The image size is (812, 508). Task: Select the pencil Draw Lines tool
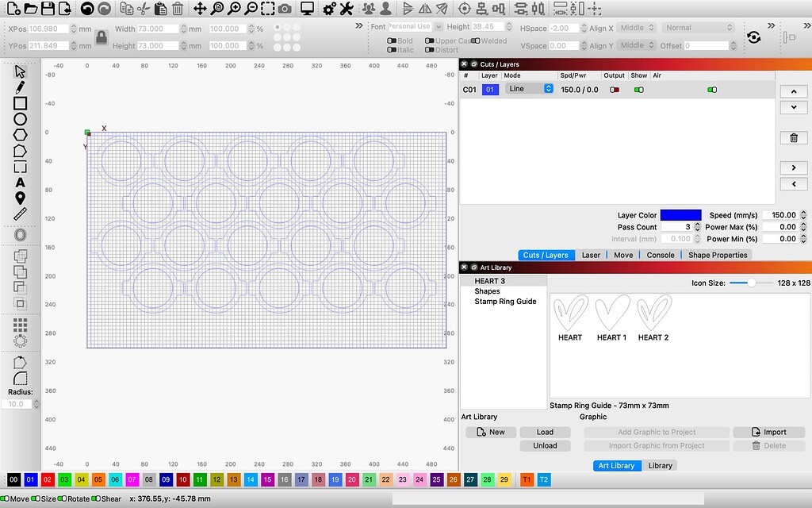click(x=19, y=87)
